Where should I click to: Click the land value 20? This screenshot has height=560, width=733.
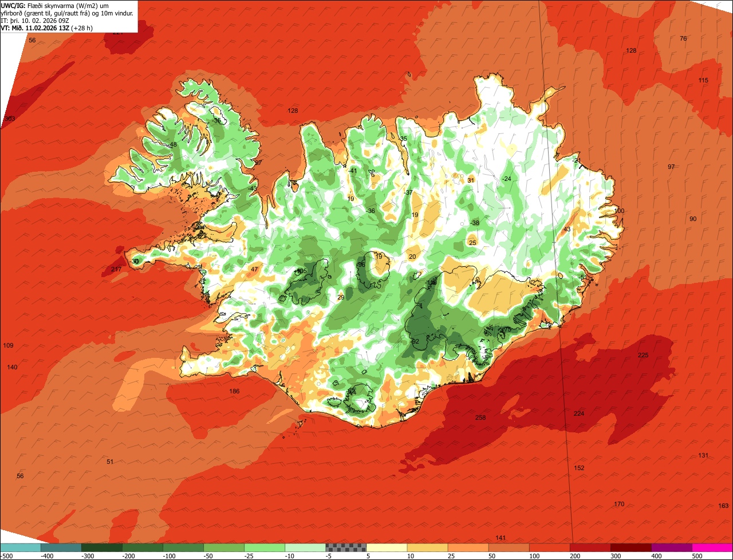pos(412,257)
